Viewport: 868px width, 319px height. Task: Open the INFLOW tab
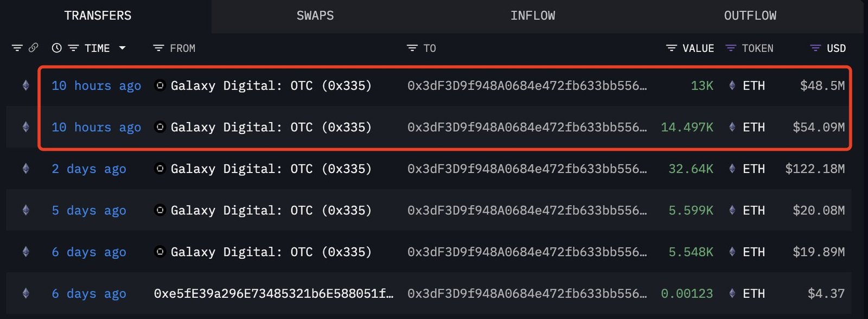(x=532, y=16)
